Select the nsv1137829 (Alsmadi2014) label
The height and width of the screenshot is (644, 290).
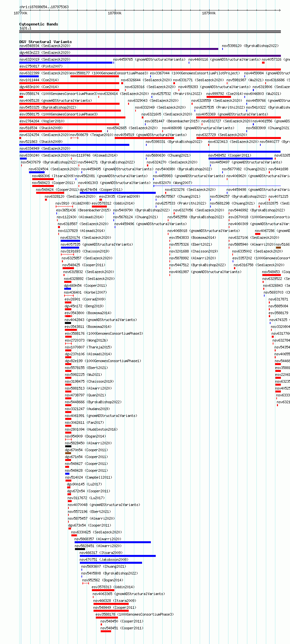81,231
